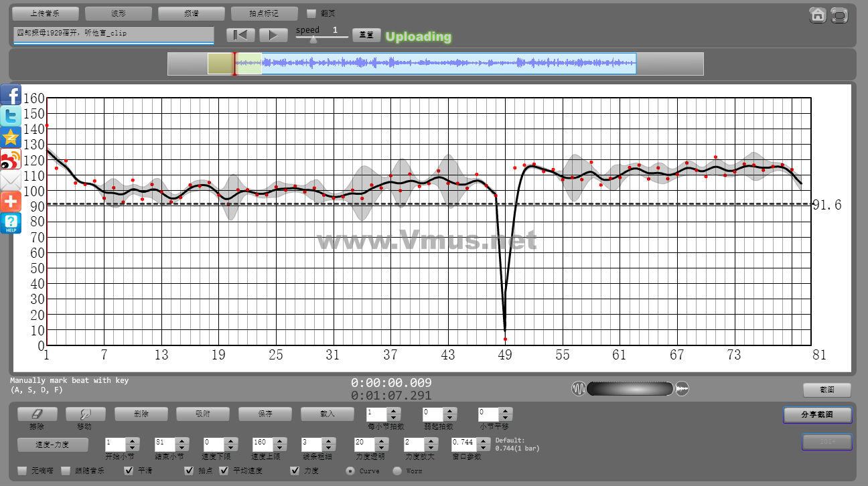Open the blue HELP question icon
This screenshot has width=868, height=486.
(11, 224)
